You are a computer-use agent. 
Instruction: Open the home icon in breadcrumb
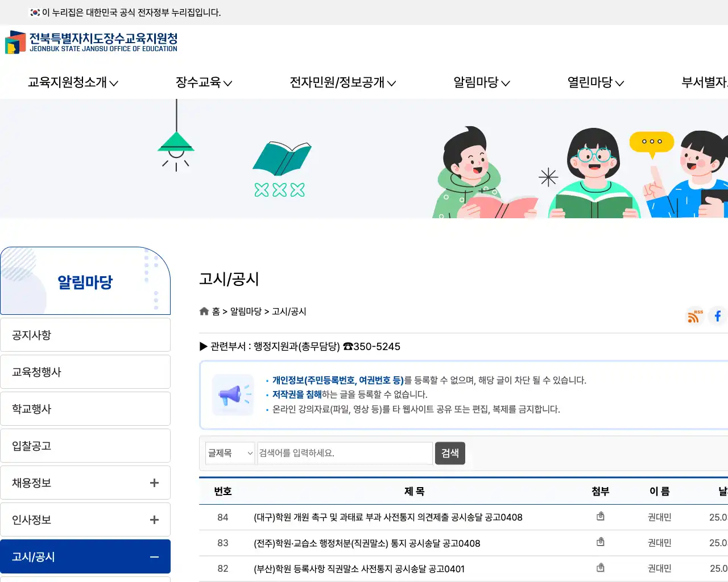click(204, 311)
